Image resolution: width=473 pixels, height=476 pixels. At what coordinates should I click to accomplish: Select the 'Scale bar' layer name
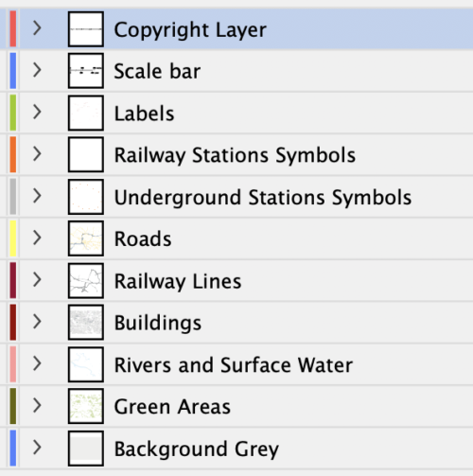(x=157, y=71)
